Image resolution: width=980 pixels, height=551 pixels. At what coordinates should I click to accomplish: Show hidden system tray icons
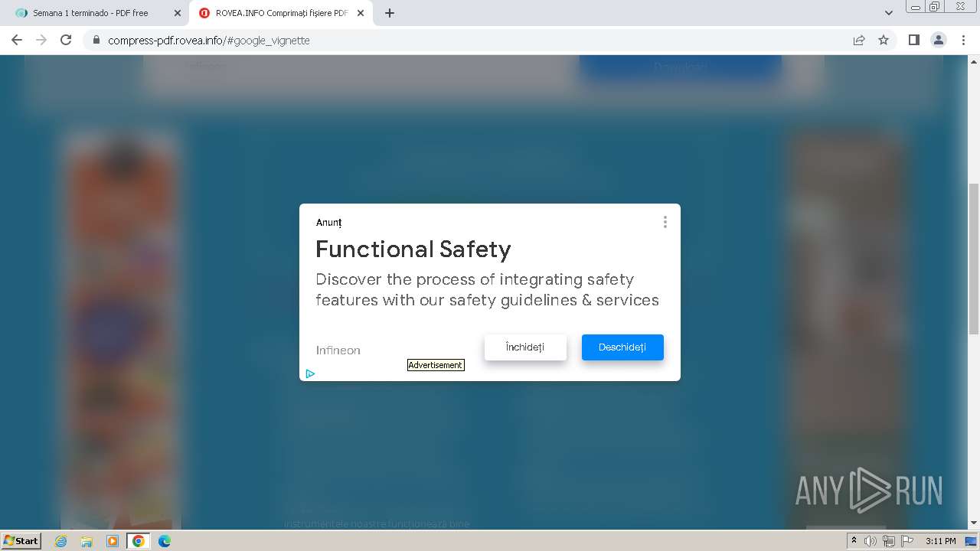pos(854,540)
